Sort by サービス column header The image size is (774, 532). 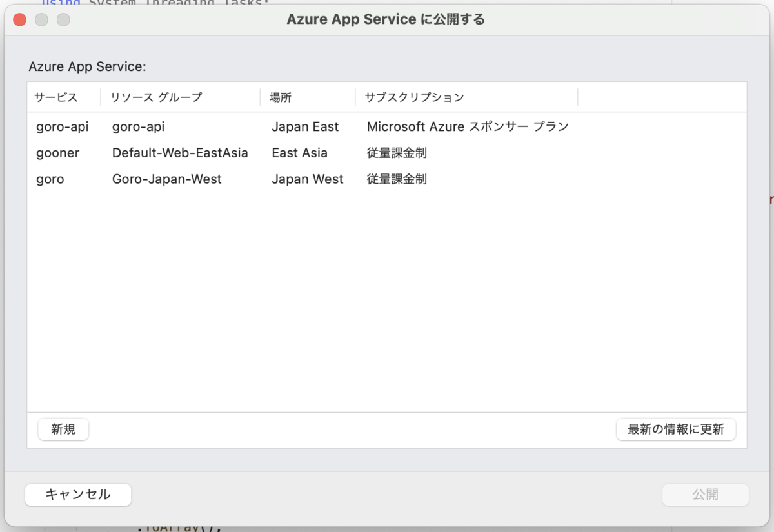56,97
